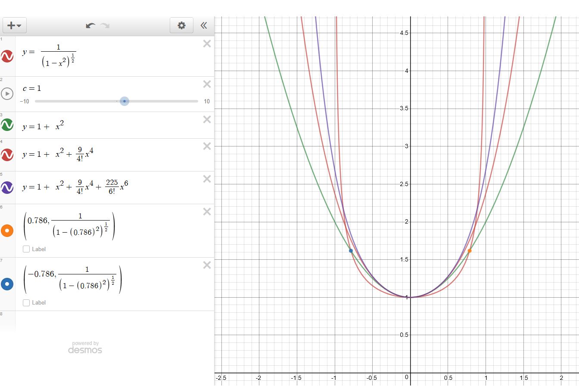Open the powered by Desmos link
579x392 pixels.
point(85,348)
